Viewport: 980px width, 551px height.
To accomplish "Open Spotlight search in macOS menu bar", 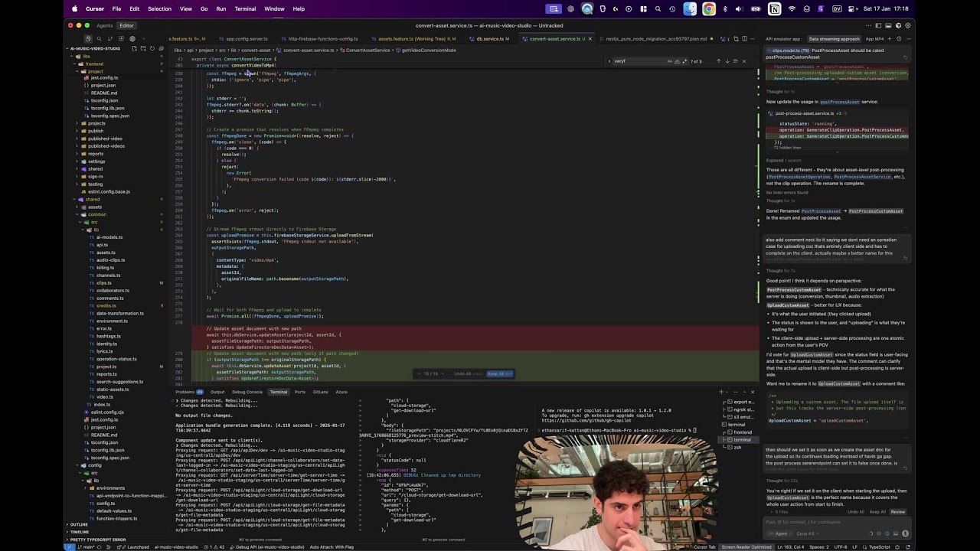I will (658, 8).
